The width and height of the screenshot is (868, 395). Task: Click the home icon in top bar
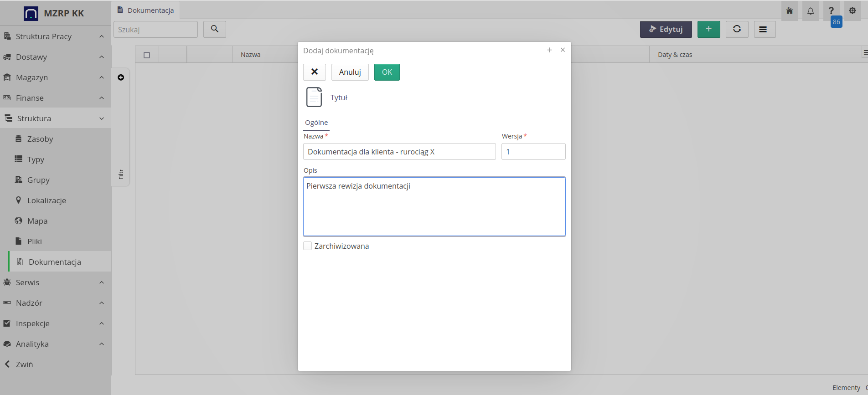[x=789, y=11]
